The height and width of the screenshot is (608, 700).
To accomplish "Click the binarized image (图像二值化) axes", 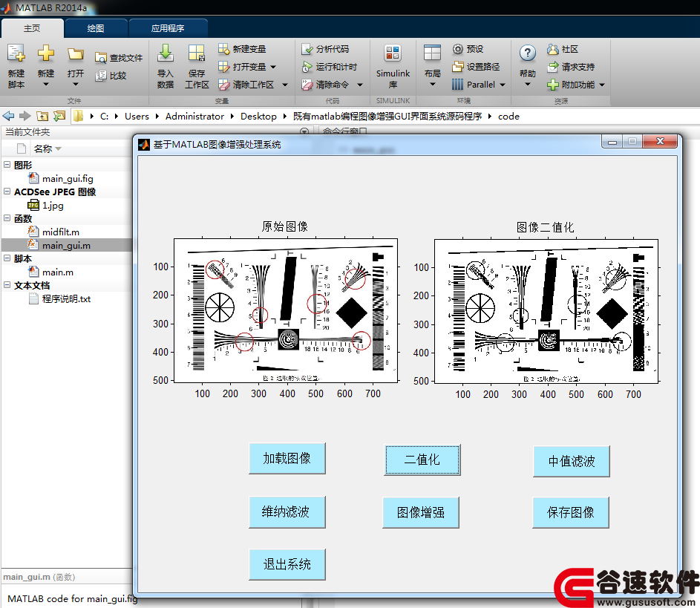I will (546, 311).
